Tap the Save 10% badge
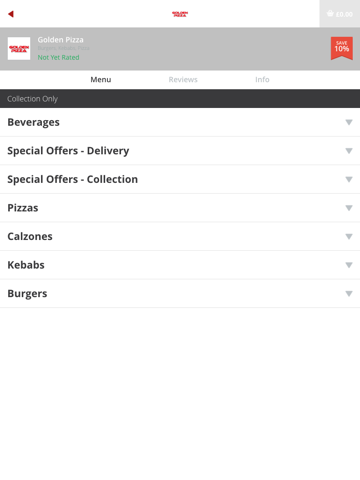This screenshot has width=360, height=480. tap(342, 48)
